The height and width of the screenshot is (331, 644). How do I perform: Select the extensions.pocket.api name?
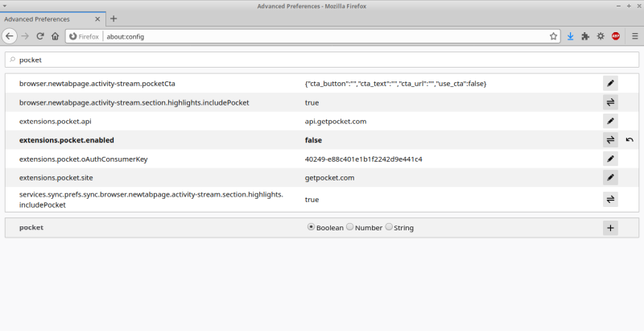(56, 121)
